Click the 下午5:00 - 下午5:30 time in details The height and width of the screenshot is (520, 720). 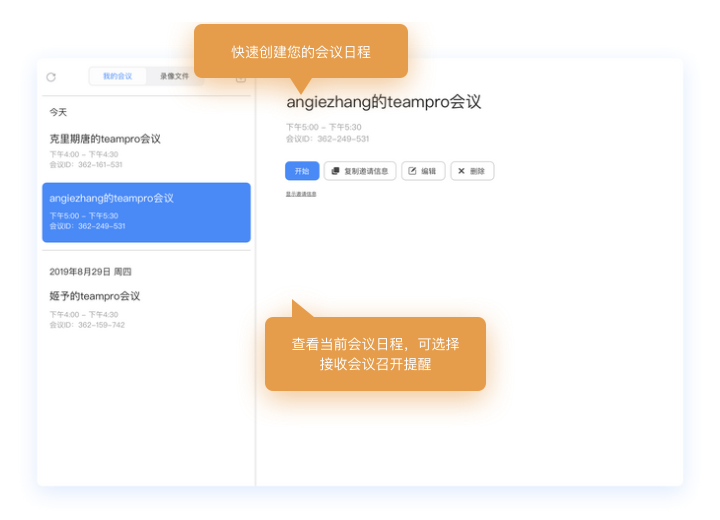(323, 128)
